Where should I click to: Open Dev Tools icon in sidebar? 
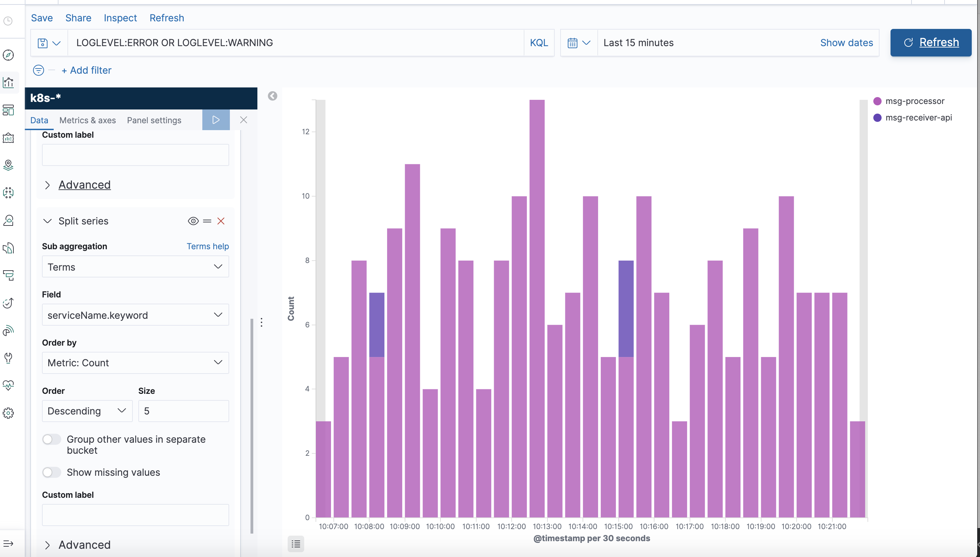click(8, 358)
